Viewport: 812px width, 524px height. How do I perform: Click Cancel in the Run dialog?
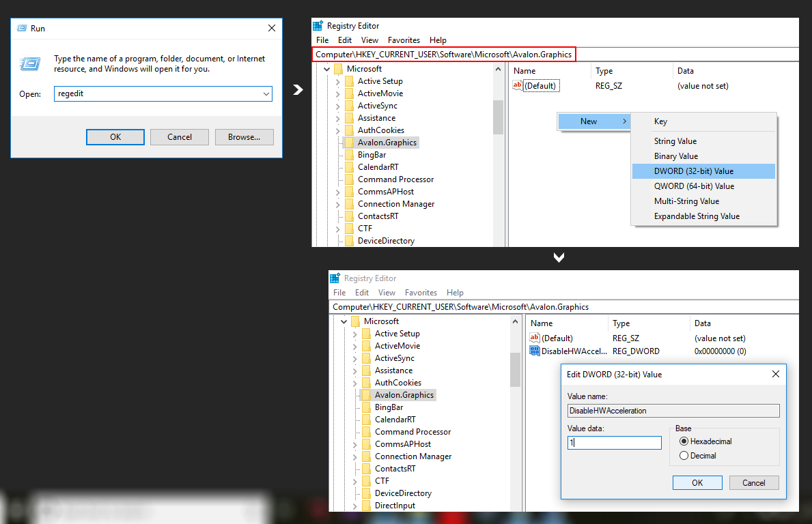(180, 137)
